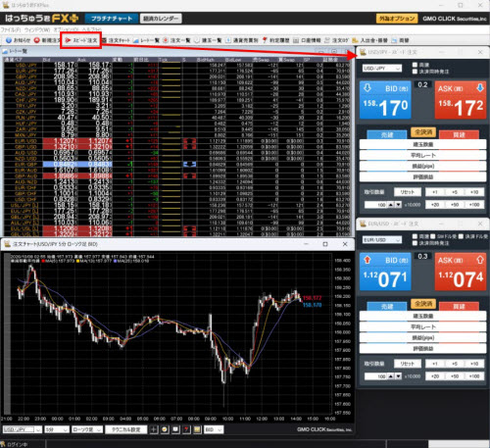Switch to 売建 tab in EUR/USD panel
Screen dimensions: 490x448
[x=387, y=306]
